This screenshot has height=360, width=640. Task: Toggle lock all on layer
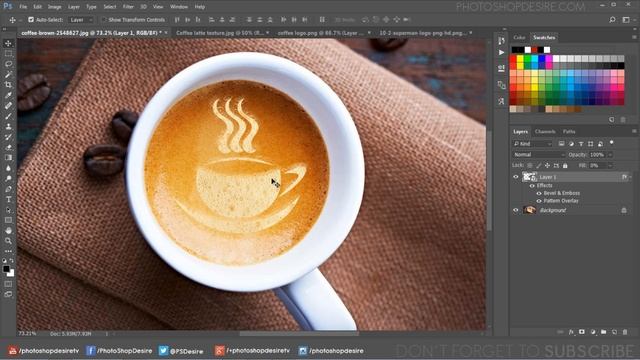pyautogui.click(x=565, y=166)
